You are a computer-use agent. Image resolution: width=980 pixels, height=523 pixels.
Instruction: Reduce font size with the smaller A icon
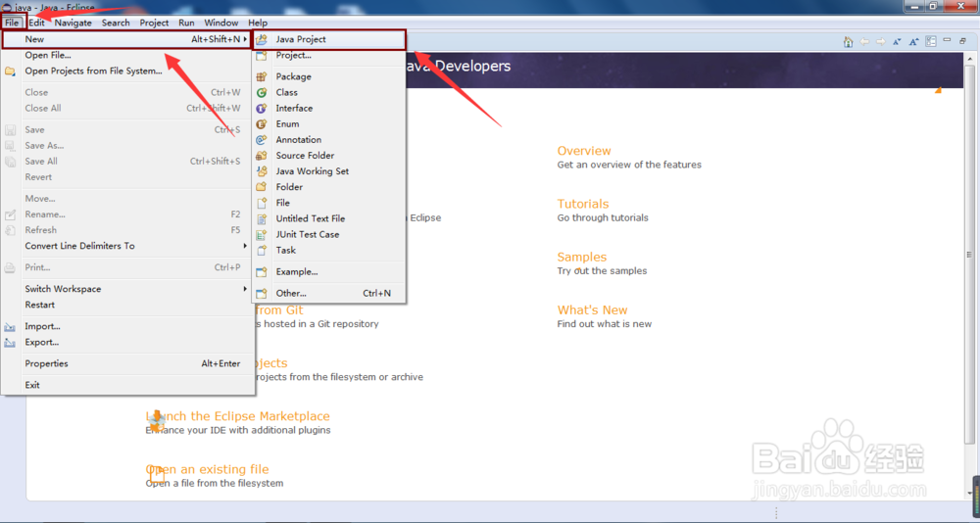(x=897, y=42)
